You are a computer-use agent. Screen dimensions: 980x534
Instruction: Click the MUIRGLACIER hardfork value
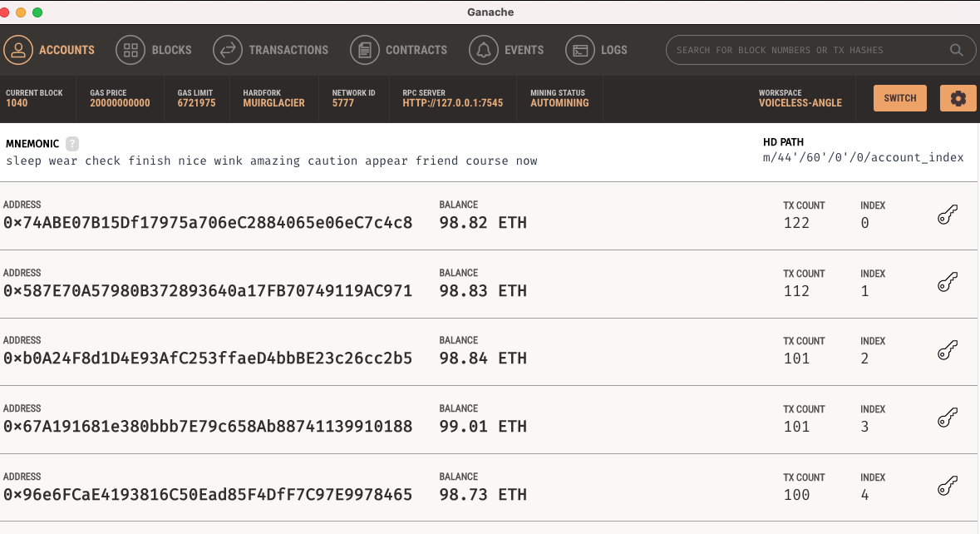[x=273, y=103]
